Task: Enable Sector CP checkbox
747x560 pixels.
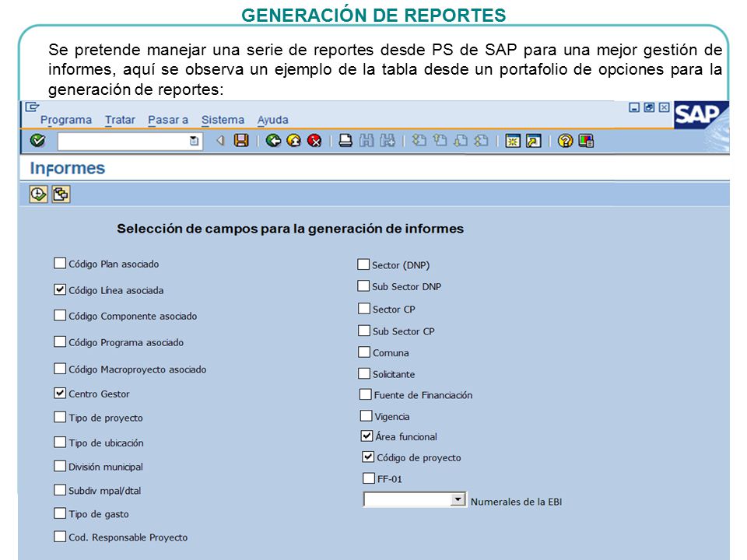Action: (364, 309)
